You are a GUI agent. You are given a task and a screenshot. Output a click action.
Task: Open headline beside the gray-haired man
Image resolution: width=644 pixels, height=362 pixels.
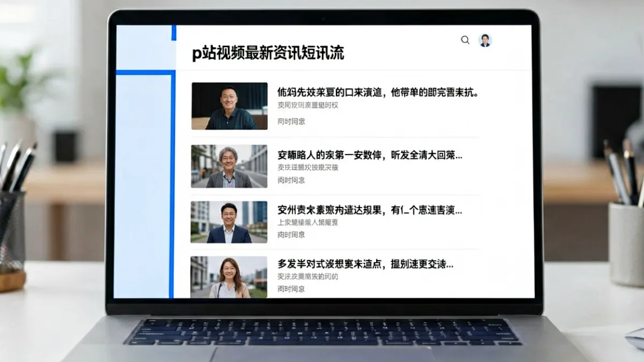click(370, 156)
